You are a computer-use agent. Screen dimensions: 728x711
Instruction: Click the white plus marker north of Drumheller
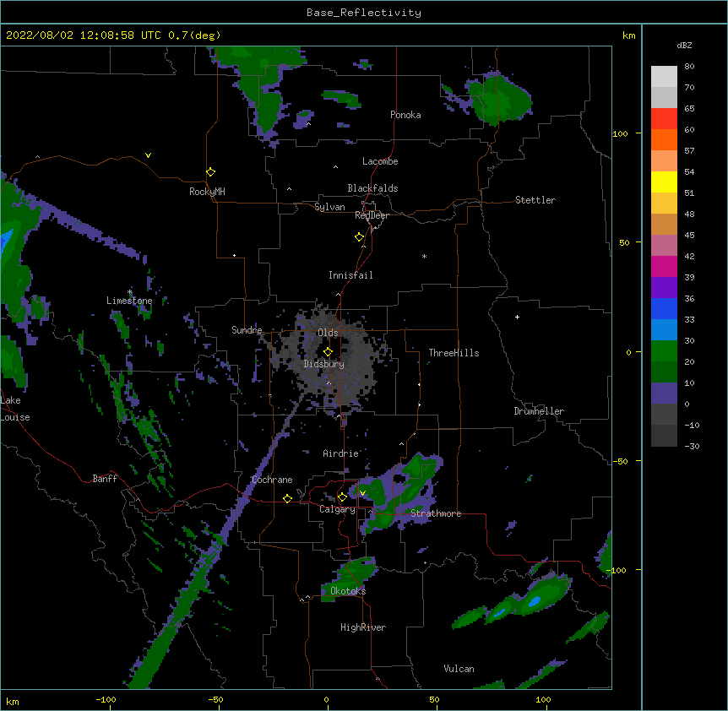coord(517,317)
